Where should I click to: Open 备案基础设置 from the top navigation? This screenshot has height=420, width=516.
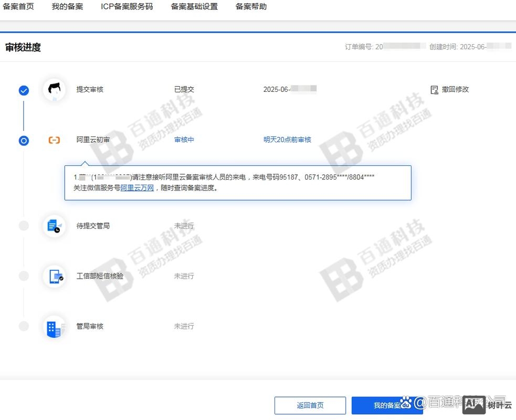click(194, 7)
